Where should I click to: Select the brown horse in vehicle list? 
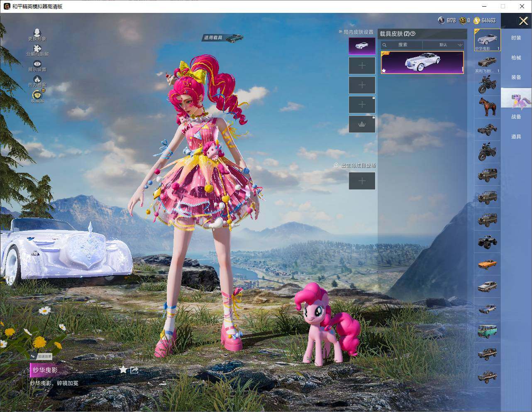(487, 107)
